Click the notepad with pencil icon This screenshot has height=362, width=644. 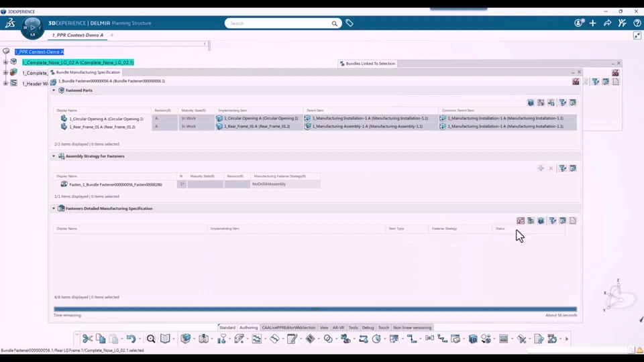(x=292, y=339)
